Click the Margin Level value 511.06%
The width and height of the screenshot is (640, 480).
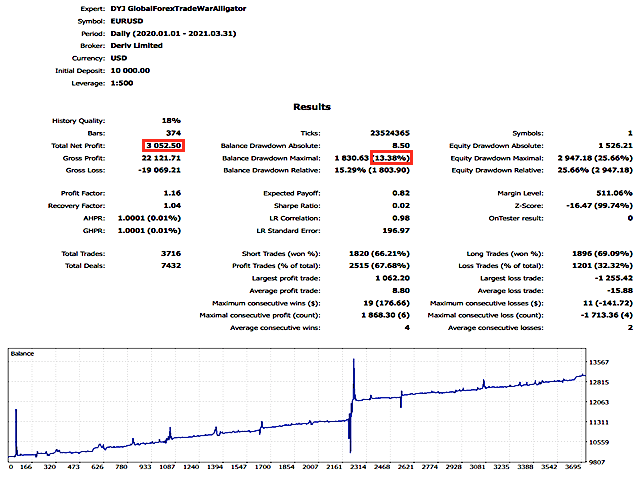(x=612, y=192)
